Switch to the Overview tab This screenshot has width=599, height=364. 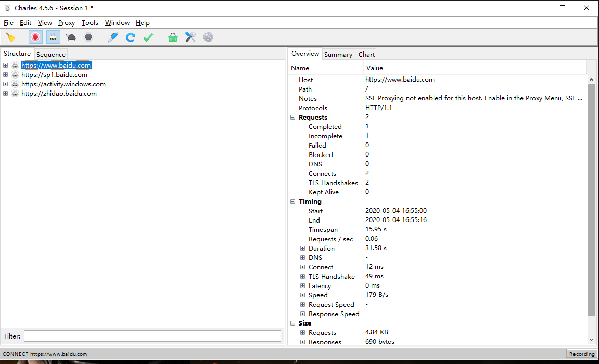305,54
